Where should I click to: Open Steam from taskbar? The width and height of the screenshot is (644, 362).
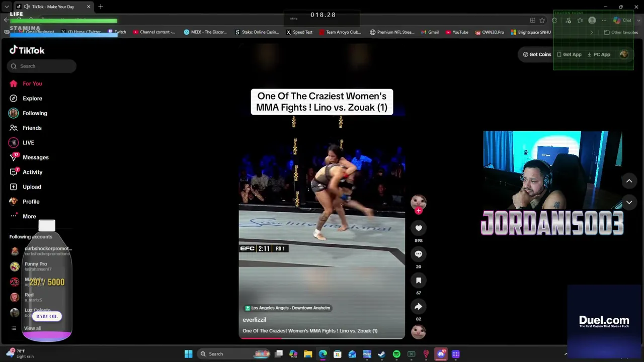tap(381, 354)
